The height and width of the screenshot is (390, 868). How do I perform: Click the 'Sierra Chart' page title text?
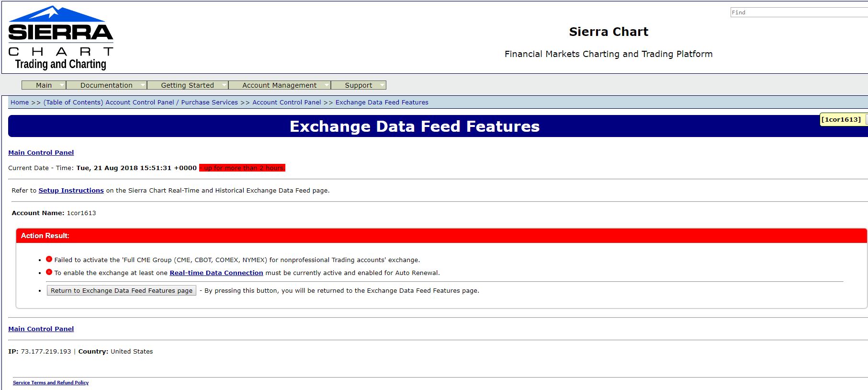[x=609, y=32]
